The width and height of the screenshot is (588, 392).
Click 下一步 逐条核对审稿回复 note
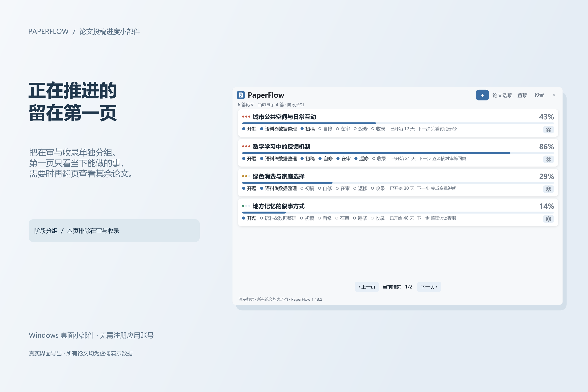442,158
